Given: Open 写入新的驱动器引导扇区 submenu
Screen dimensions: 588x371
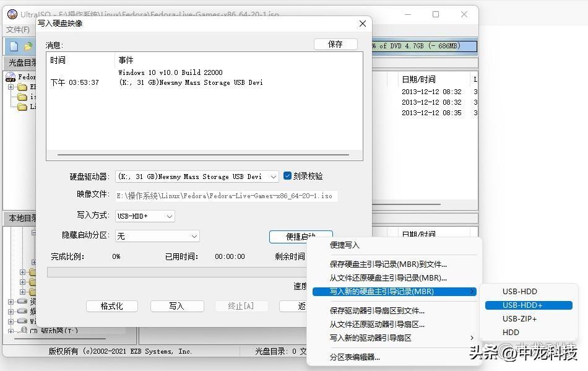Looking at the screenshot, I should click(x=394, y=338).
